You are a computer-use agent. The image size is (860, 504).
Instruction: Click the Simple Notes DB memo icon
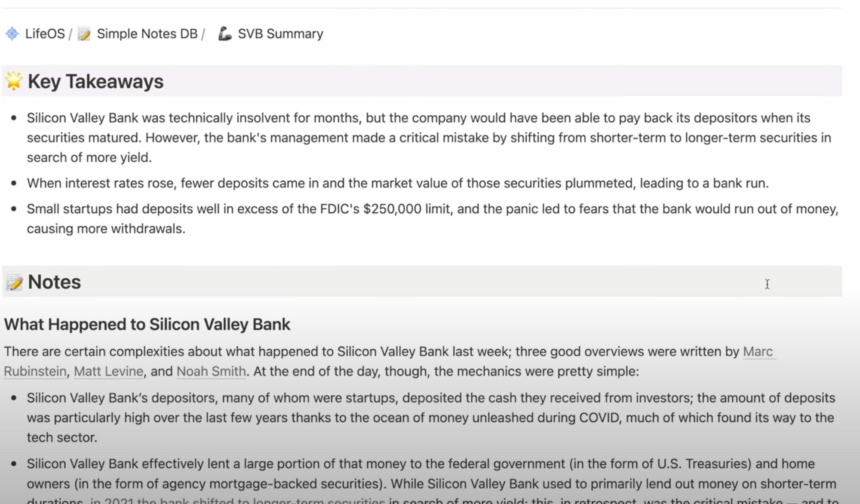[x=84, y=34]
